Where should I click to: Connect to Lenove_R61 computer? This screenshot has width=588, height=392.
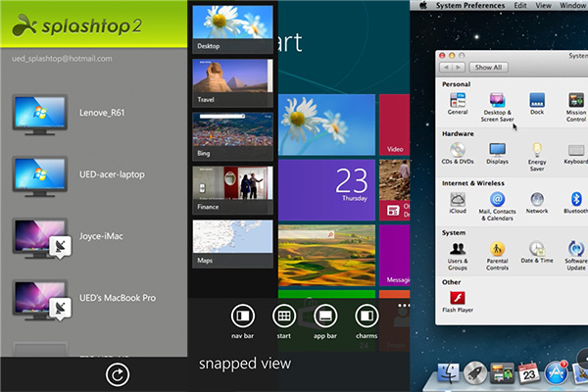click(39, 111)
